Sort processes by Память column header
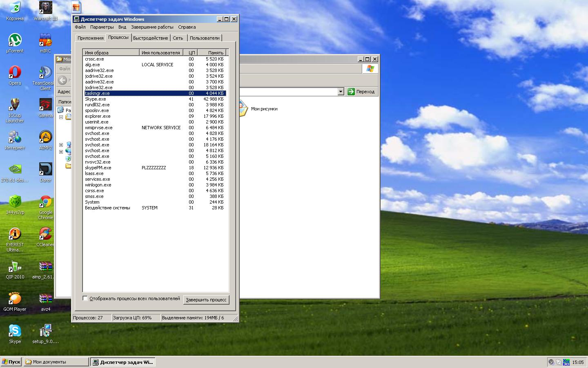This screenshot has width=588, height=368. click(212, 53)
